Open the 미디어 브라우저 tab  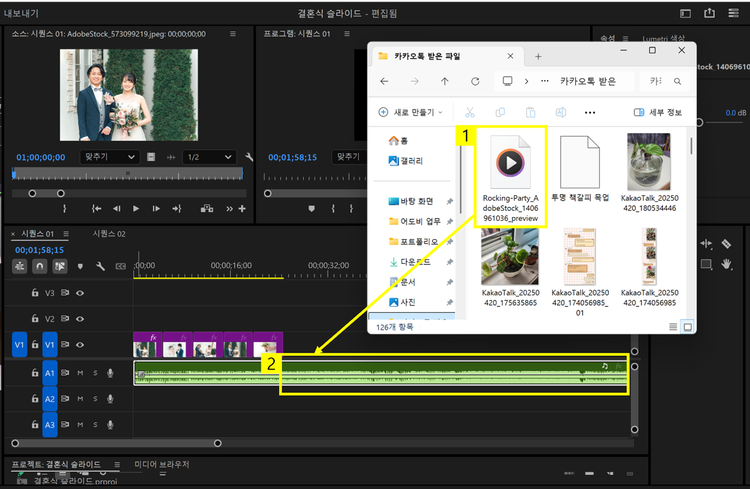[161, 465]
